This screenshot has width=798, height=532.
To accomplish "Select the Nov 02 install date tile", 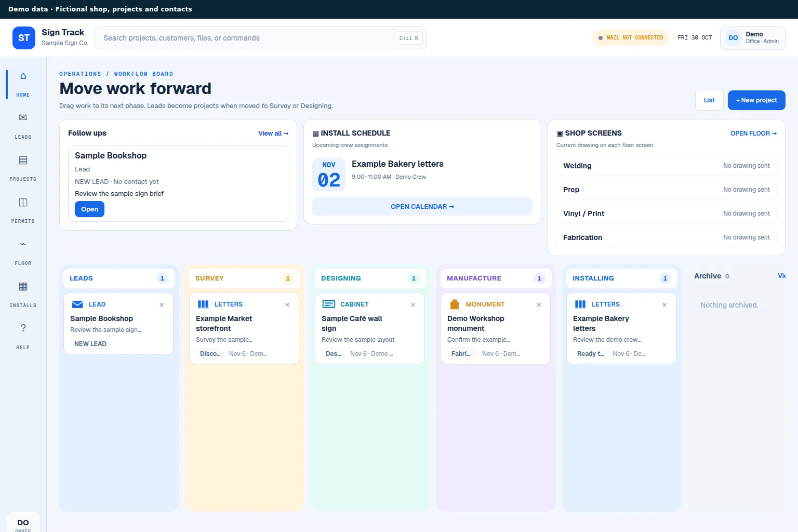I will [329, 175].
